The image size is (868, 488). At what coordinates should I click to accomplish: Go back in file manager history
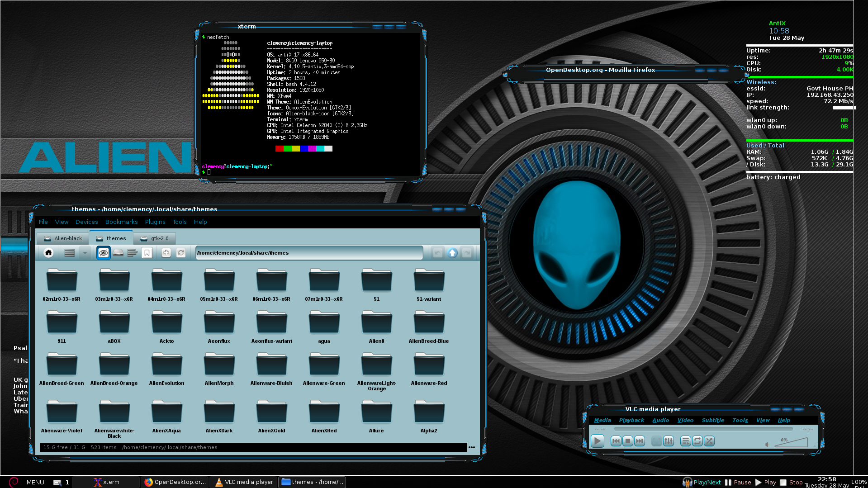[x=437, y=253]
